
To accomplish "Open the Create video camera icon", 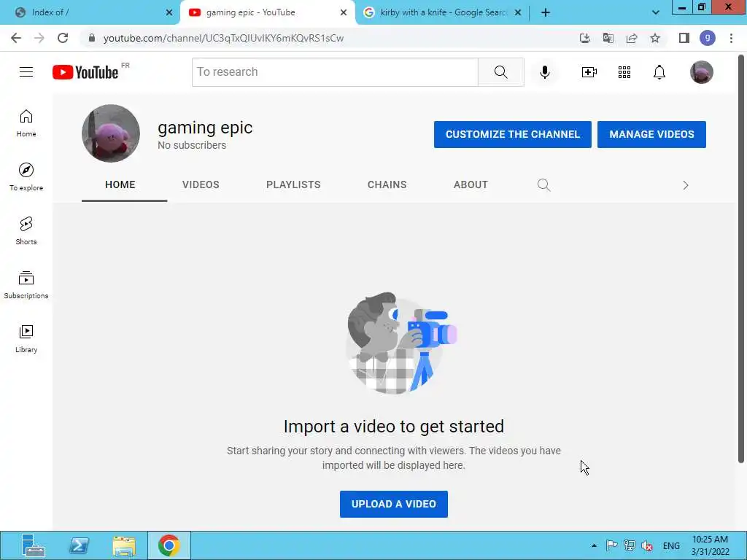I will point(589,72).
